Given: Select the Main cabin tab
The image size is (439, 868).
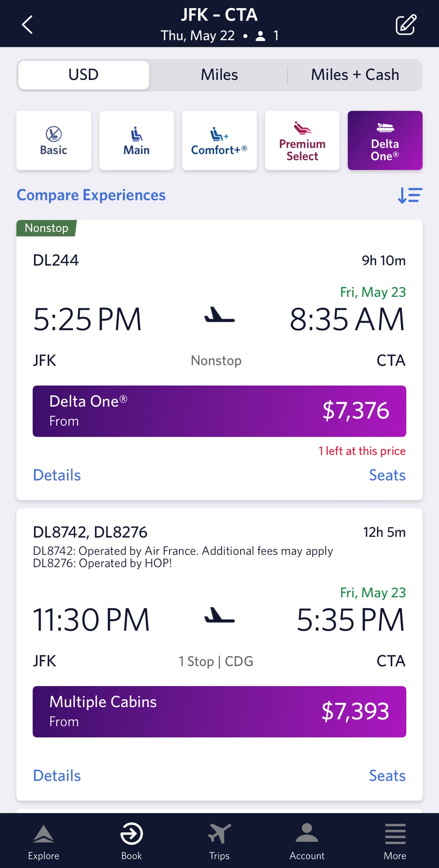Looking at the screenshot, I should point(136,140).
